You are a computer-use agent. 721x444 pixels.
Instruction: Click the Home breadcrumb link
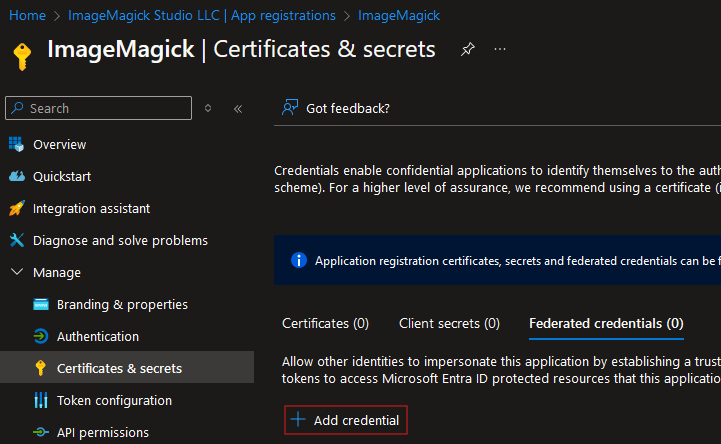[28, 16]
